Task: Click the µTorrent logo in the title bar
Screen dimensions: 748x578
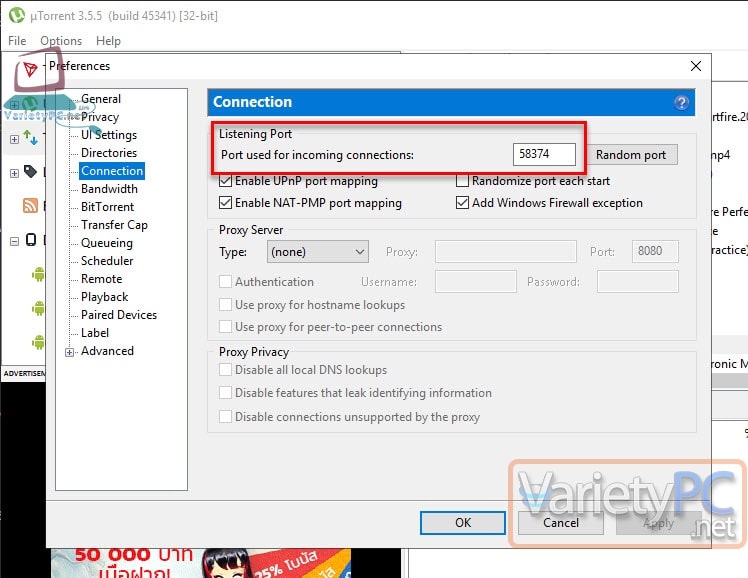Action: tap(17, 15)
